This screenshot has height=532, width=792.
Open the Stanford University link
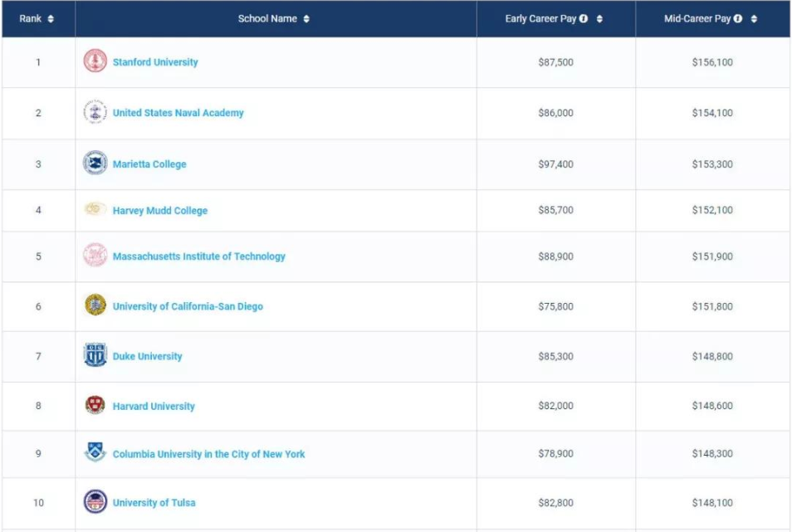[155, 62]
